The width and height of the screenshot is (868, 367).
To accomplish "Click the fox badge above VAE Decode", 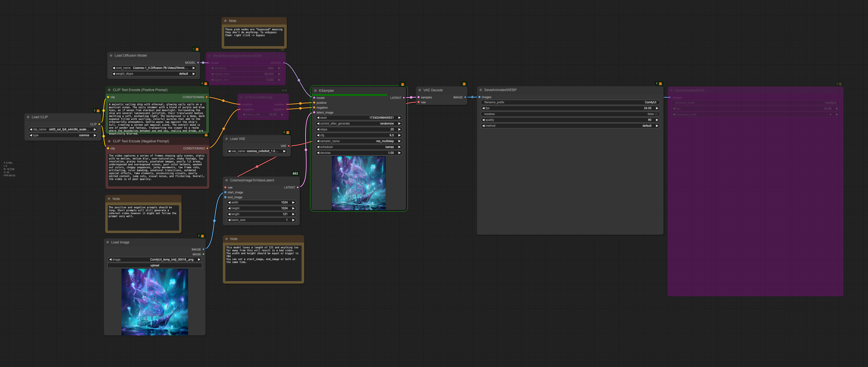I will click(464, 84).
